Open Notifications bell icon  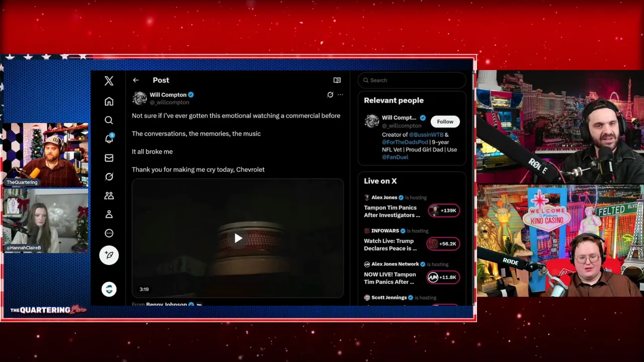pos(109,139)
